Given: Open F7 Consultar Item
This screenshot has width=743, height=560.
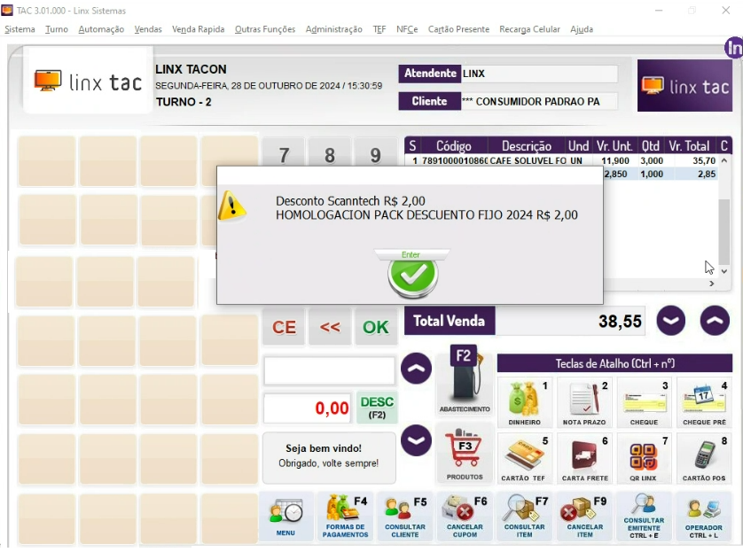Looking at the screenshot, I should click(x=525, y=517).
